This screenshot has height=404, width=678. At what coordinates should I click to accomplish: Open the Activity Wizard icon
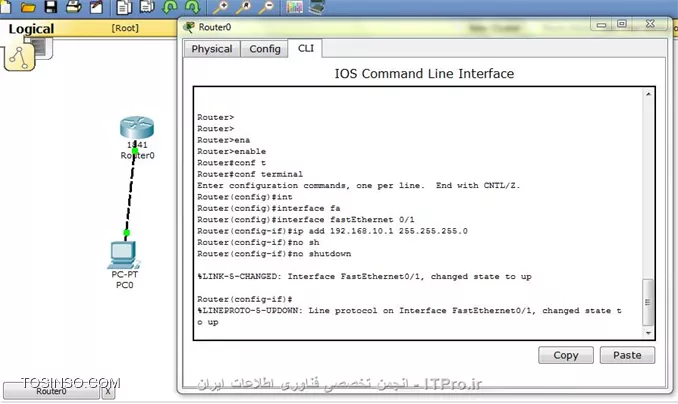pos(96,6)
